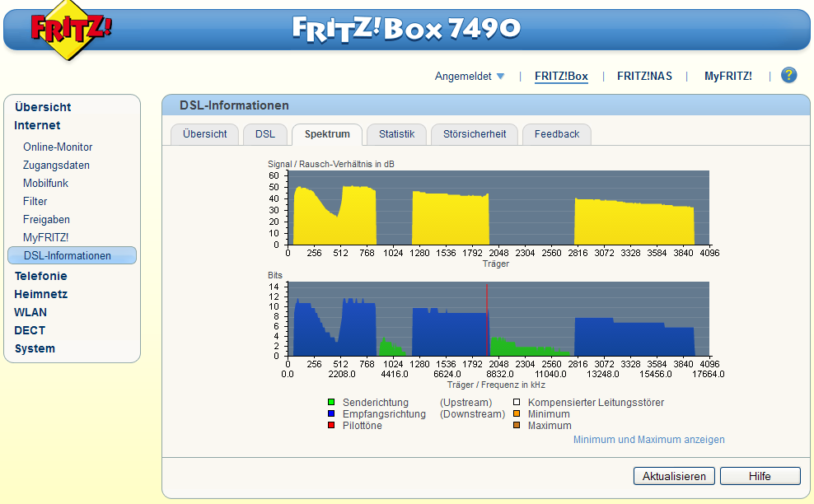814x504 pixels.
Task: Click the Aktualisieren button
Action: click(x=674, y=476)
